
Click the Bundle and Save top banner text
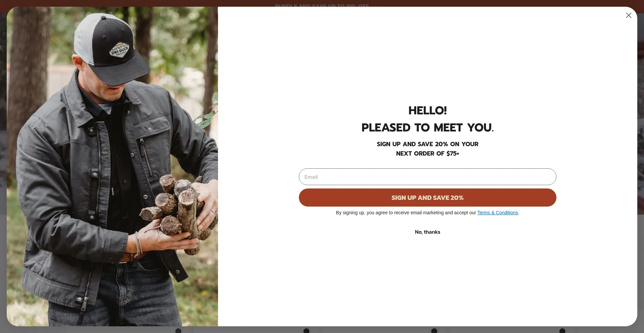(322, 5)
